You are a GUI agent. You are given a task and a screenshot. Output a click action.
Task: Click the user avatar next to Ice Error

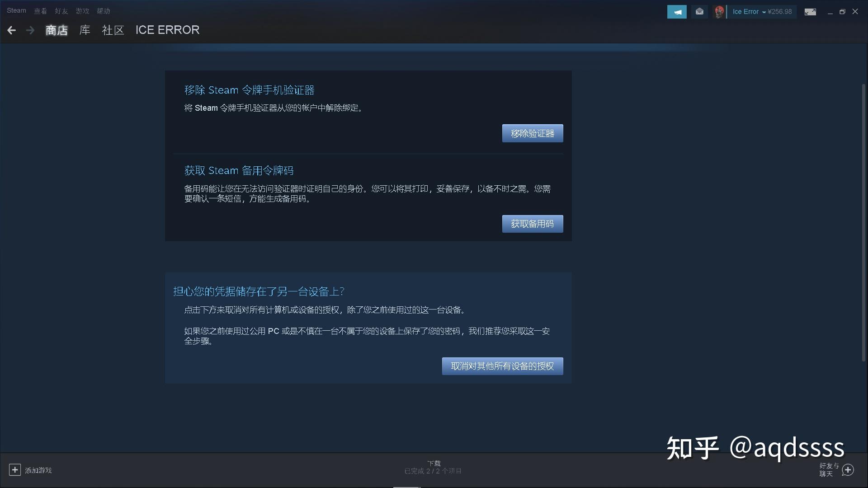[719, 11]
